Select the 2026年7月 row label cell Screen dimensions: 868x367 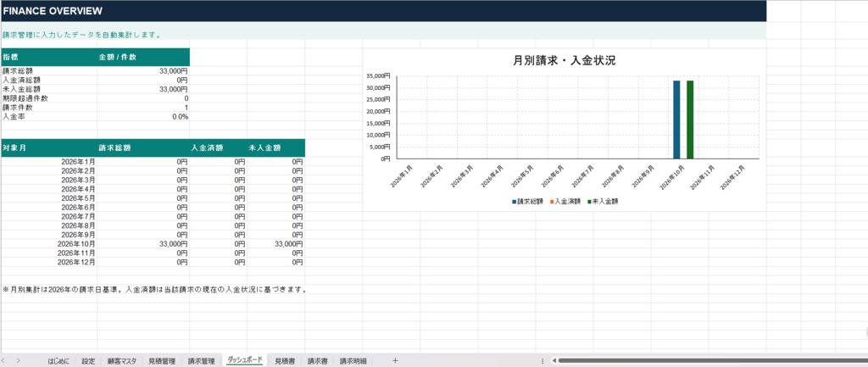pyautogui.click(x=48, y=216)
